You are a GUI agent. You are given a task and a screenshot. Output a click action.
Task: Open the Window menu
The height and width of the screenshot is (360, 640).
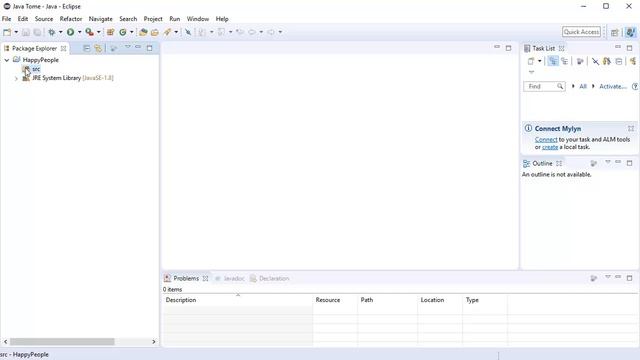[x=198, y=19]
